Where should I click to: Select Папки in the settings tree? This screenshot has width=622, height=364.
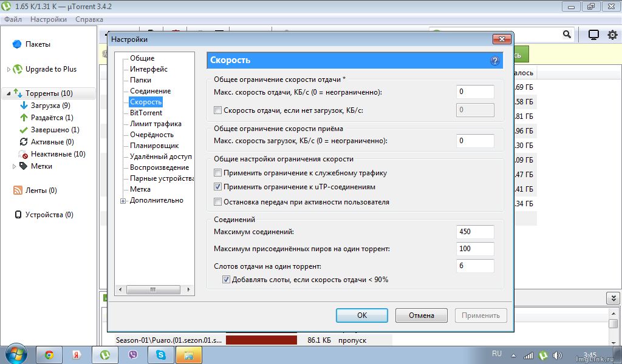pos(140,80)
